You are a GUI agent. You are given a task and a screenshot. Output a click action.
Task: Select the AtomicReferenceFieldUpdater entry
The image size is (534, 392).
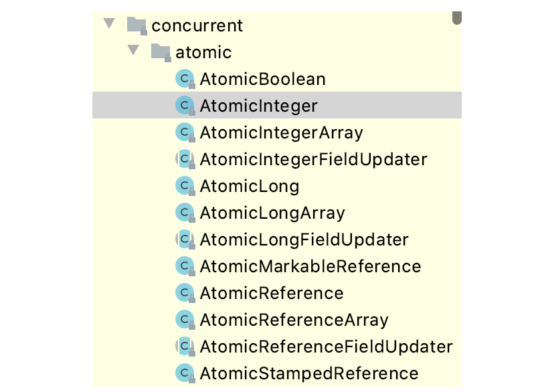tap(326, 347)
